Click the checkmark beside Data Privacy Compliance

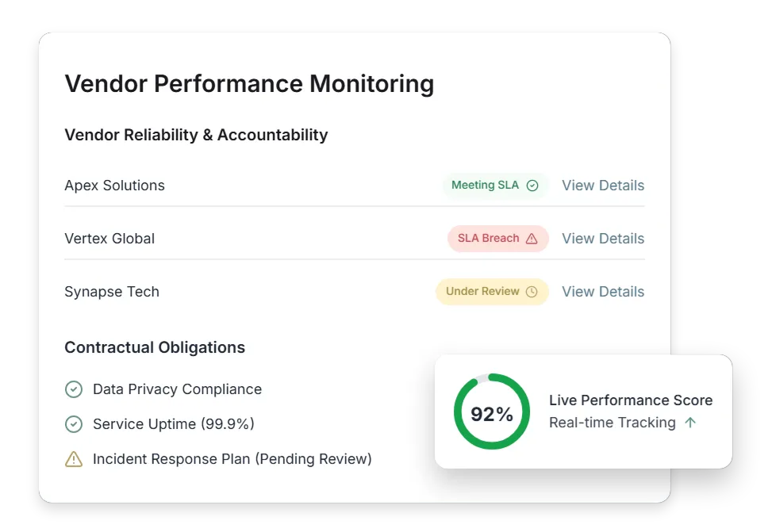click(74, 389)
